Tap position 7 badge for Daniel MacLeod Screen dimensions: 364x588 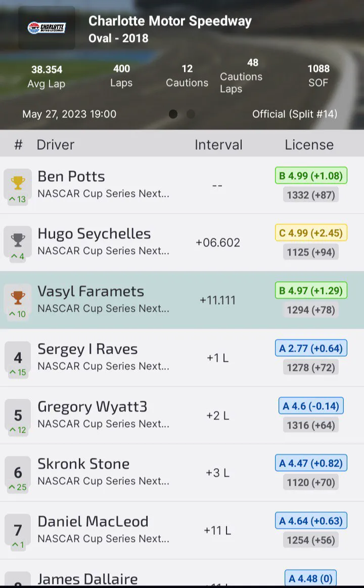click(x=18, y=531)
